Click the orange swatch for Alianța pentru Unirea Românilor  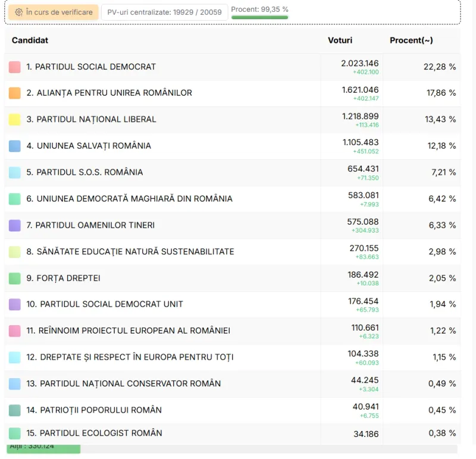point(14,93)
